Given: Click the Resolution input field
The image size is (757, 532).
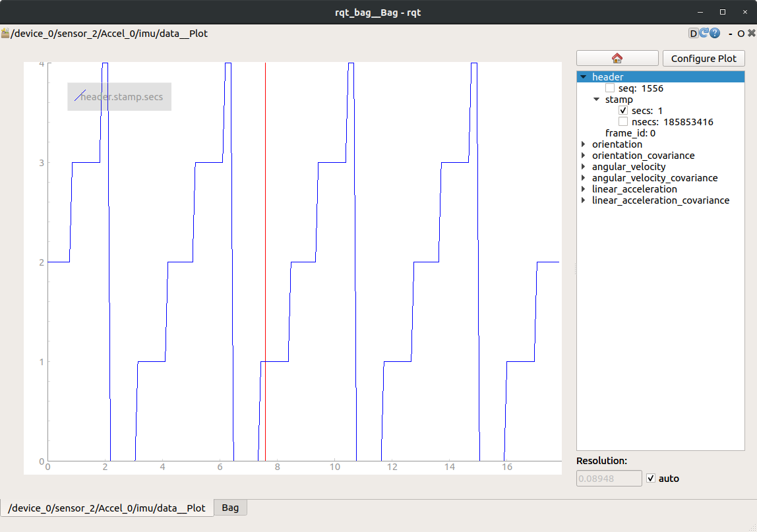Looking at the screenshot, I should pos(608,478).
